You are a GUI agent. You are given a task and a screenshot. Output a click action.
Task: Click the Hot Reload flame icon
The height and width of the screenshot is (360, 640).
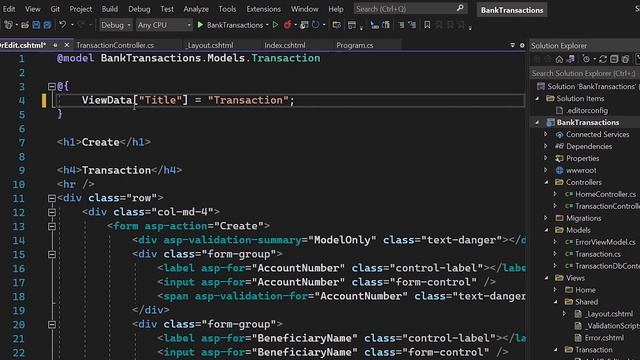[x=287, y=25]
